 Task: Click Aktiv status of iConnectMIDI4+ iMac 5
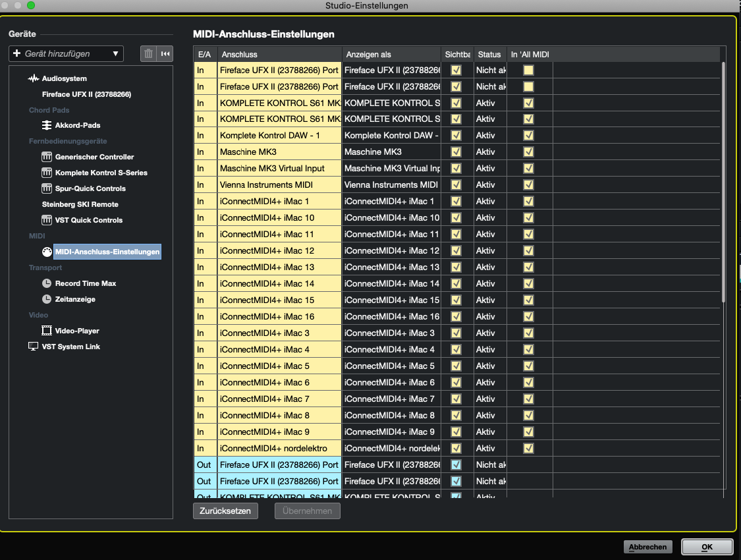(x=489, y=366)
